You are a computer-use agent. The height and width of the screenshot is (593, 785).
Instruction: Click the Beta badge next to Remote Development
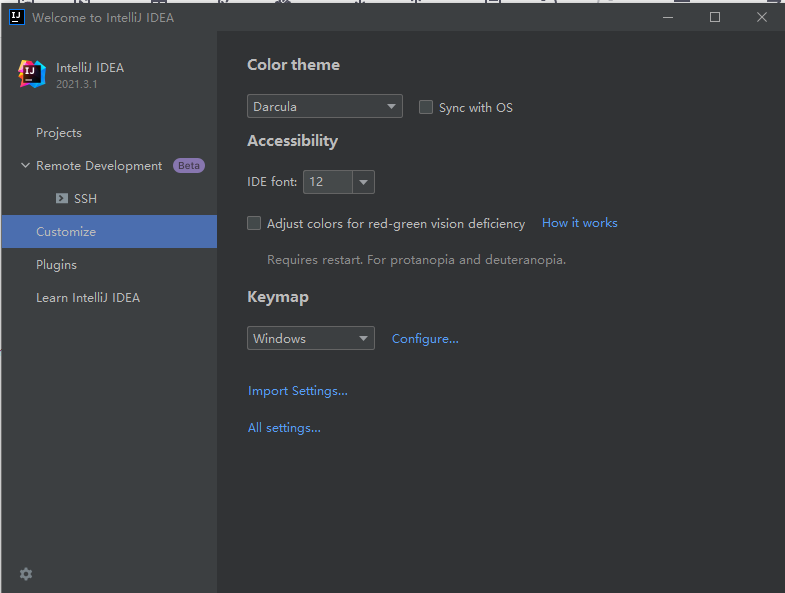[189, 166]
